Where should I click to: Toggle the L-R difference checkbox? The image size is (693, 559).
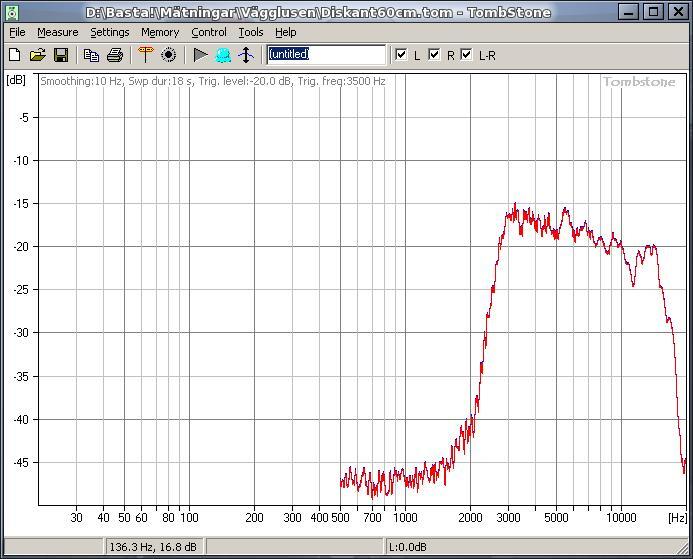466,55
